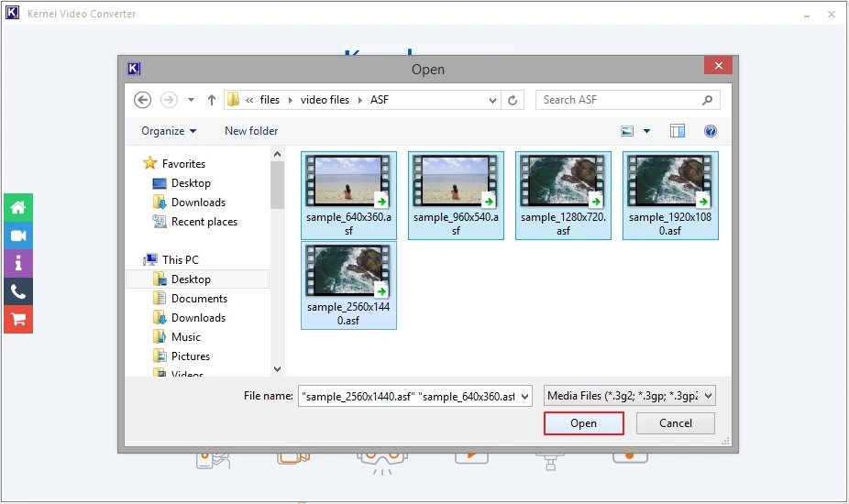This screenshot has width=849, height=504.
Task: Expand the hidden breadcrumb chevrons
Action: (x=249, y=100)
